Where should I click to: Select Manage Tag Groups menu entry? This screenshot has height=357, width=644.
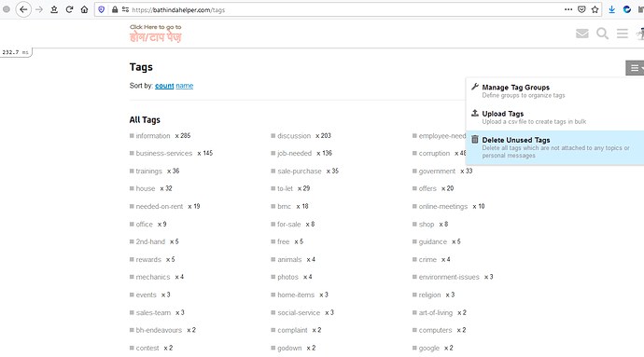point(555,91)
